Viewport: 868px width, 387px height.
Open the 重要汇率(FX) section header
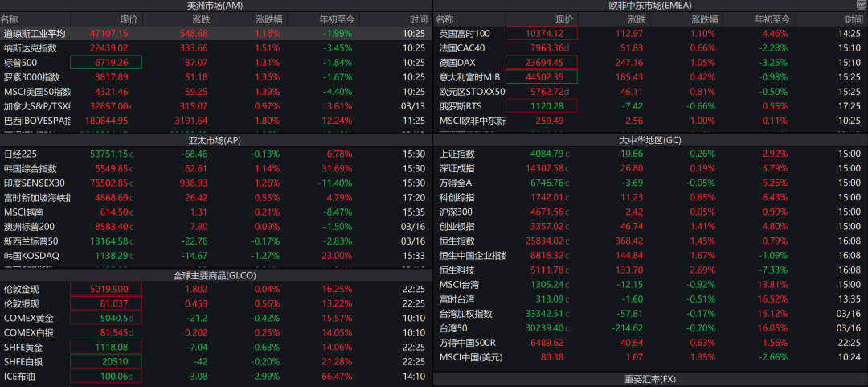pos(650,378)
